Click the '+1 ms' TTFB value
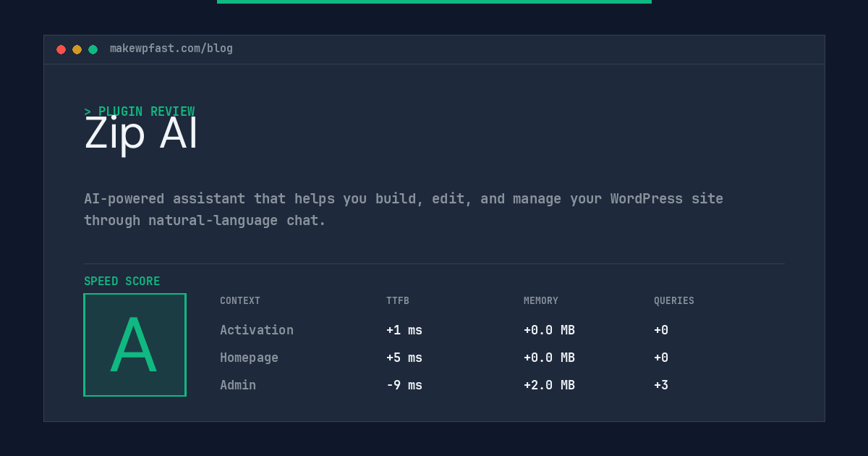The height and width of the screenshot is (456, 868). (404, 330)
